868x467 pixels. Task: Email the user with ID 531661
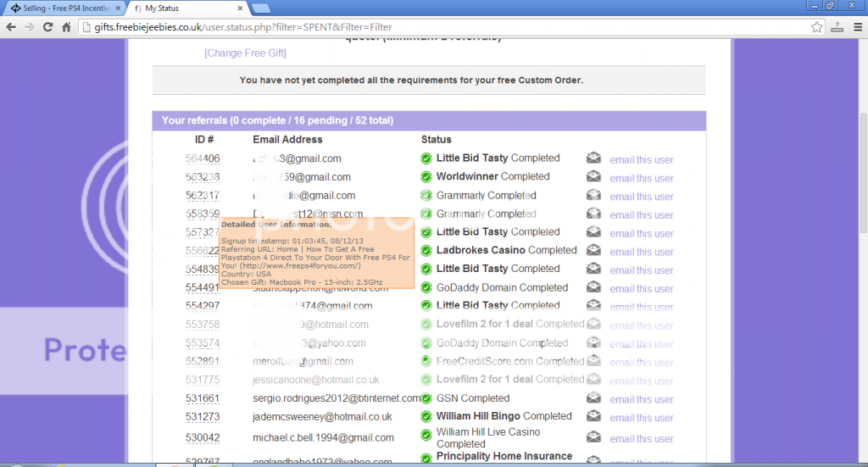tap(642, 399)
